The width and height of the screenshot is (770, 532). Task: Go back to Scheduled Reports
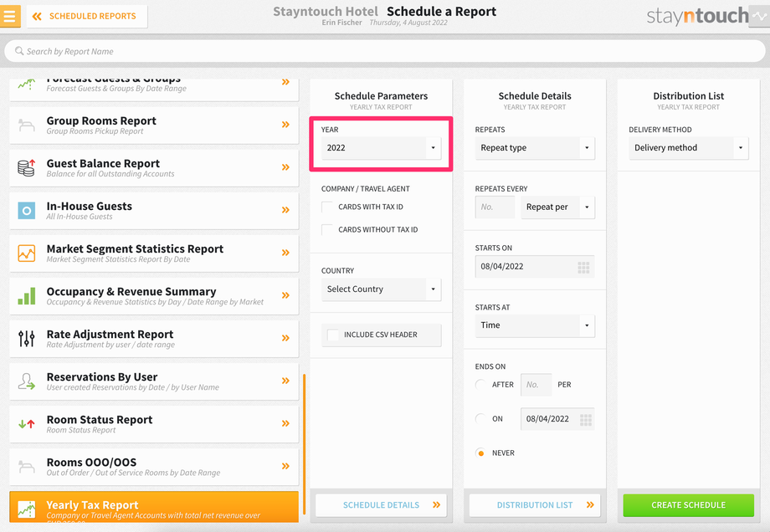pyautogui.click(x=87, y=16)
